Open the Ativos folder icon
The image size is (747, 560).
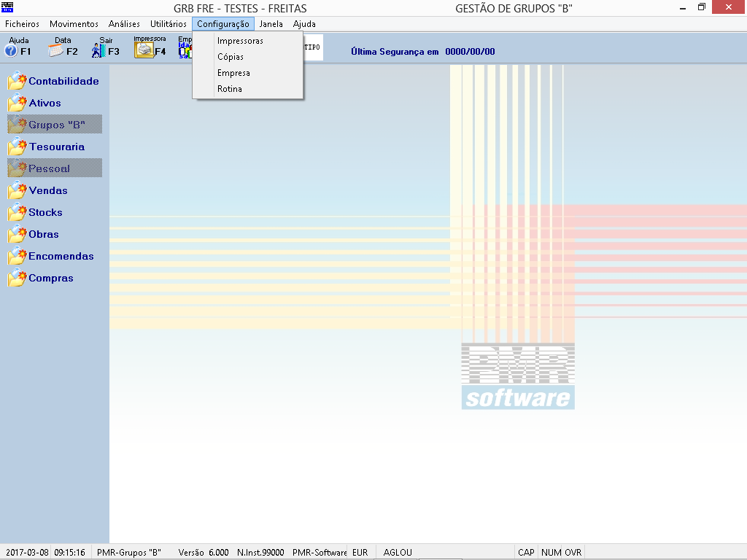(x=18, y=103)
